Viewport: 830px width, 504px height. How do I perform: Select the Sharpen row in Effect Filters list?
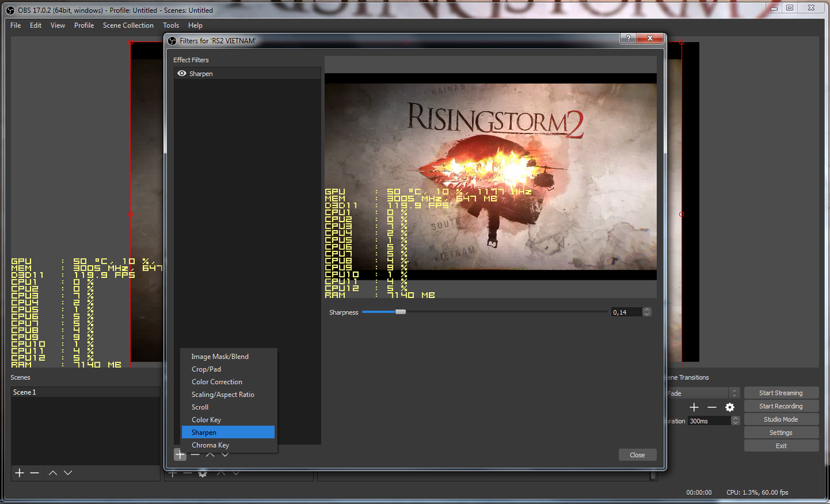(x=248, y=73)
